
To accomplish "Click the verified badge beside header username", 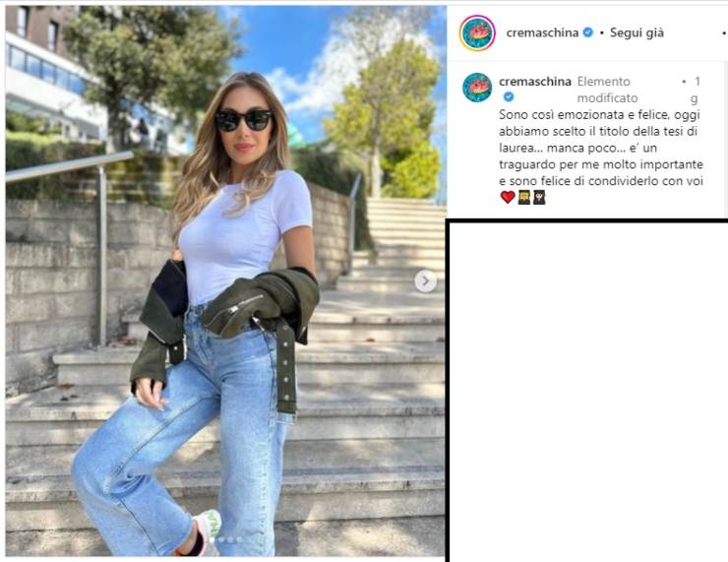I will coord(587,32).
